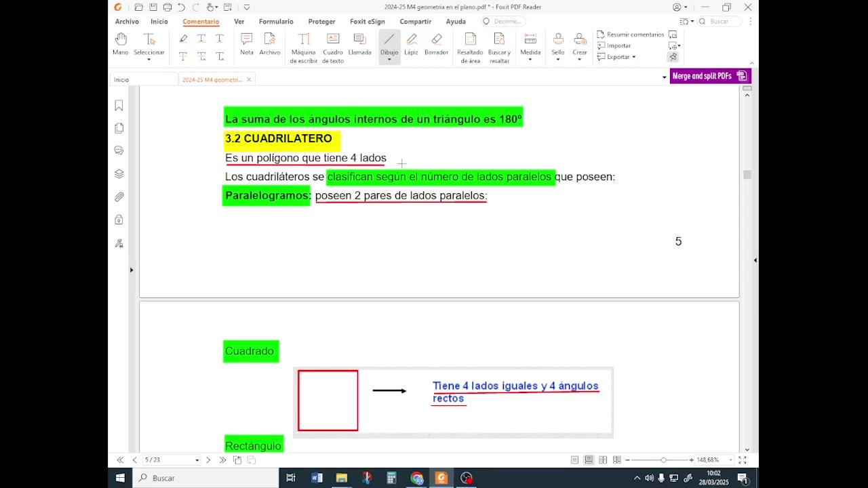Open the comments panel in sidebar

(x=119, y=150)
